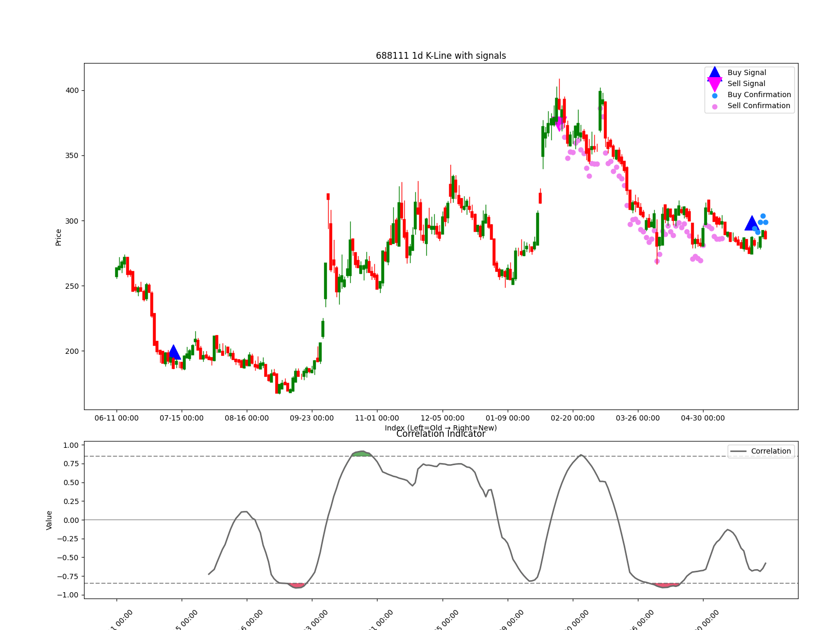Click the '06-11 00:00' date tick
The image size is (840, 630).
pos(117,418)
